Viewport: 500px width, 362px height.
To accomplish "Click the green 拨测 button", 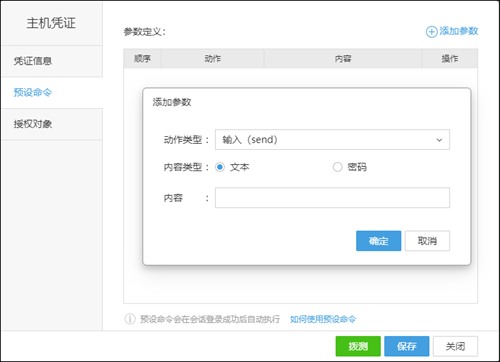I will click(358, 346).
